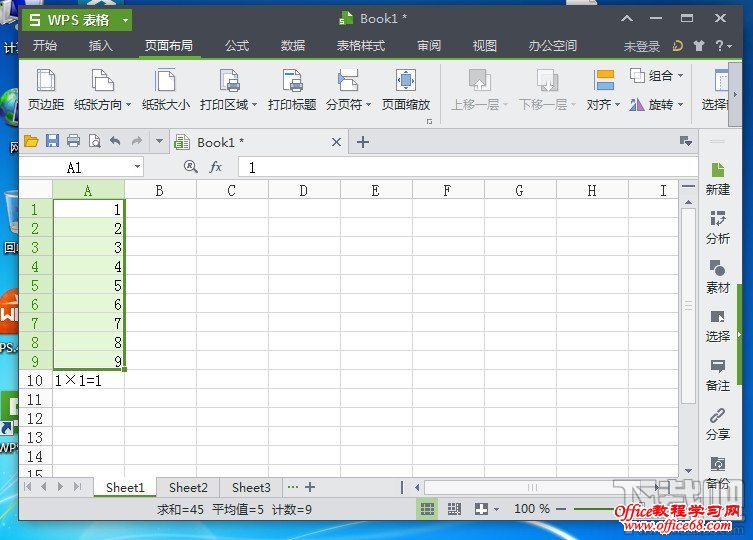Image resolution: width=753 pixels, height=540 pixels.
Task: Open print preview from quick toolbar
Action: (95, 141)
